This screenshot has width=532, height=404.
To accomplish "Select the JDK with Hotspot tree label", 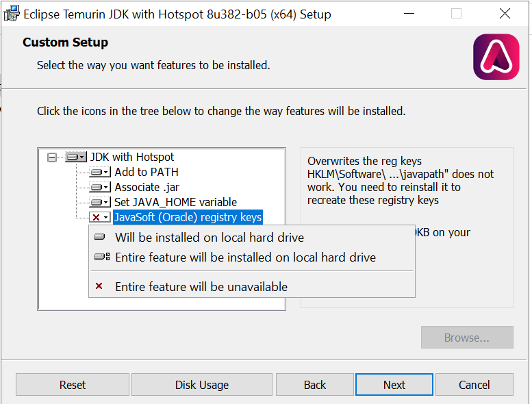I will [x=132, y=157].
